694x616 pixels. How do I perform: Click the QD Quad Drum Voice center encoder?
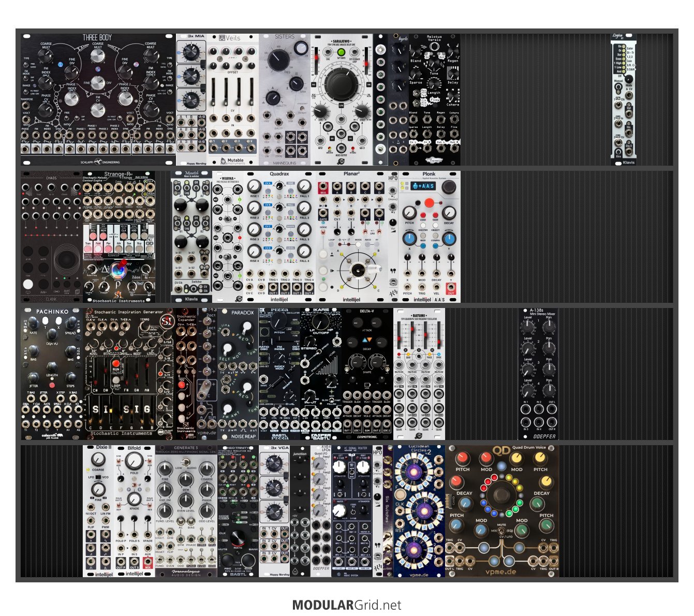tap(501, 495)
